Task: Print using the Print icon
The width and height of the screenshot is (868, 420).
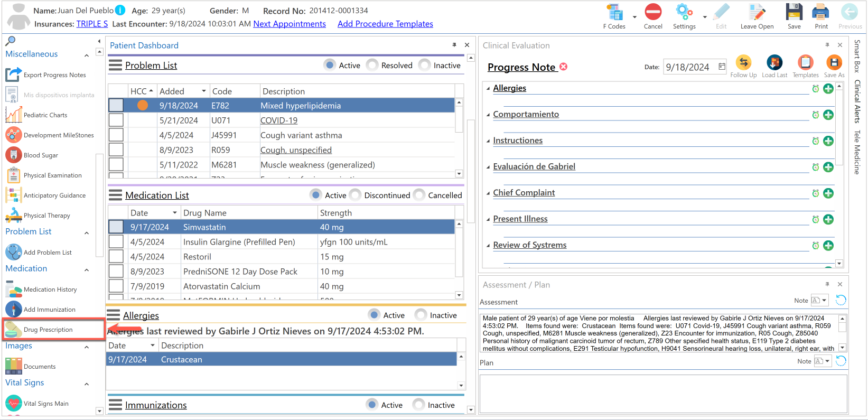Action: tap(821, 12)
